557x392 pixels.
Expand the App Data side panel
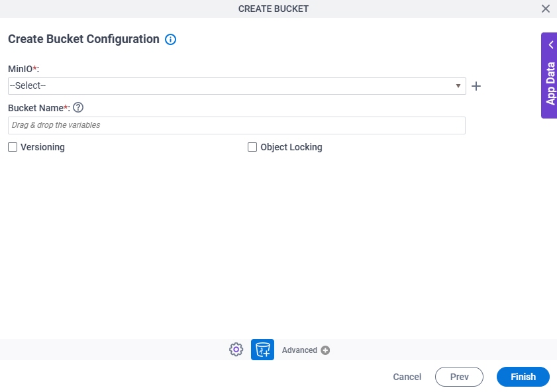pyautogui.click(x=549, y=75)
